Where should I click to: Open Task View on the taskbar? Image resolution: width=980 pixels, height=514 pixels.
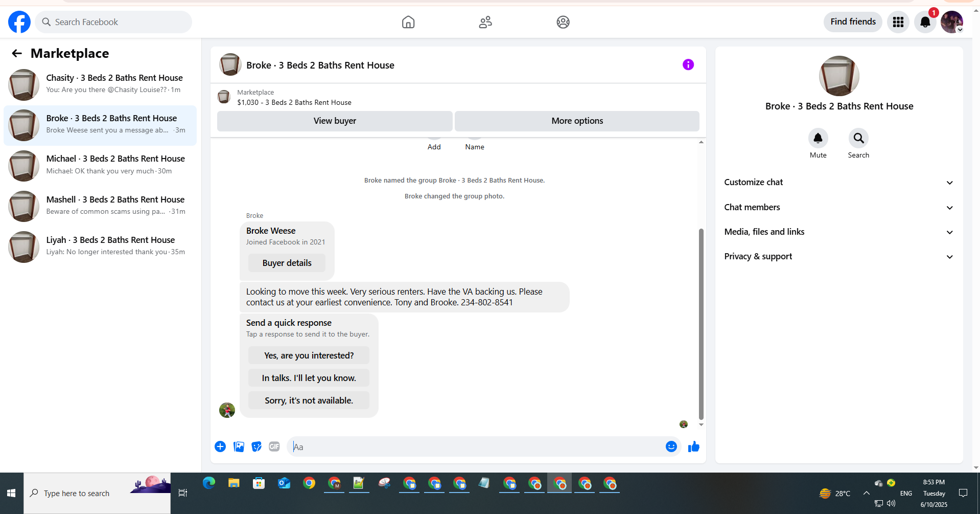[183, 493]
